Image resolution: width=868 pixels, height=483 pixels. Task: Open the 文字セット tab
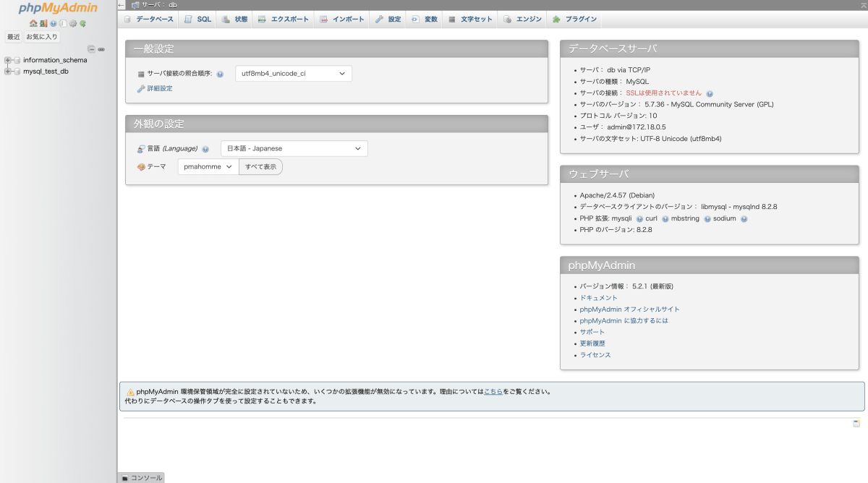point(471,20)
